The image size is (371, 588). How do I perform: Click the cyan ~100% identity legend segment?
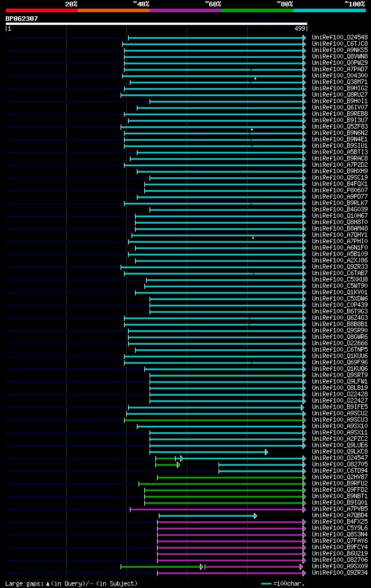329,10
